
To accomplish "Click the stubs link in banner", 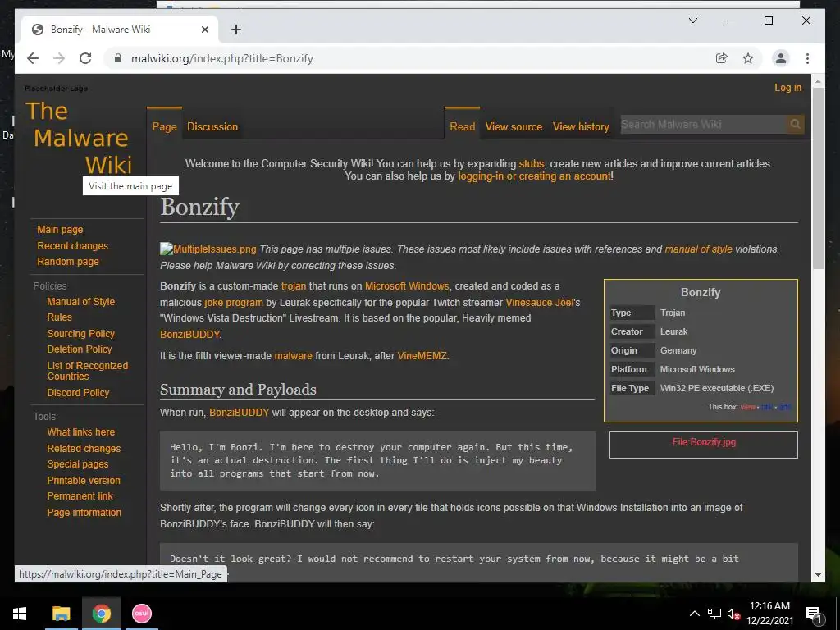I will [x=531, y=164].
